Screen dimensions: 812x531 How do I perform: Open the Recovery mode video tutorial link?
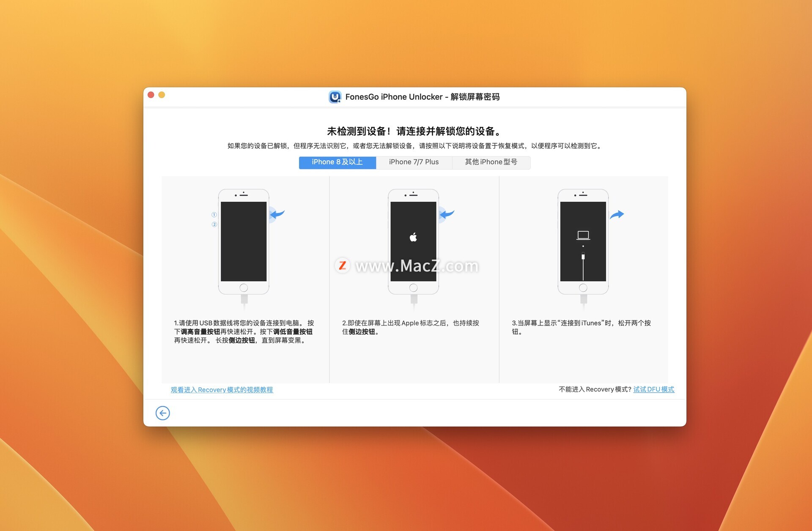pyautogui.click(x=222, y=390)
